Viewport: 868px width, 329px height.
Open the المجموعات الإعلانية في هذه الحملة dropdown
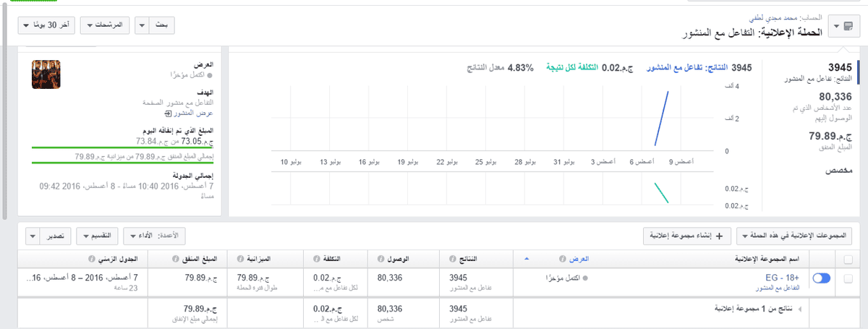[x=794, y=236]
